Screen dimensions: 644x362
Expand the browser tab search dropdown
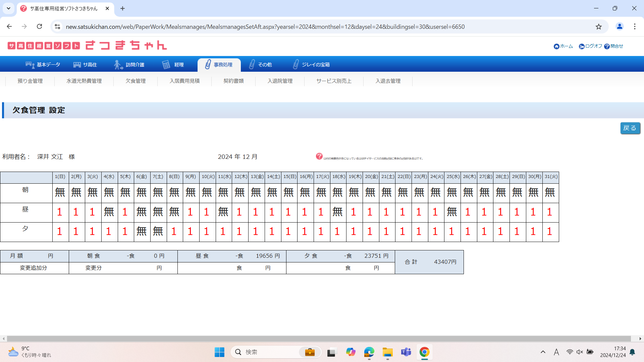pyautogui.click(x=8, y=8)
